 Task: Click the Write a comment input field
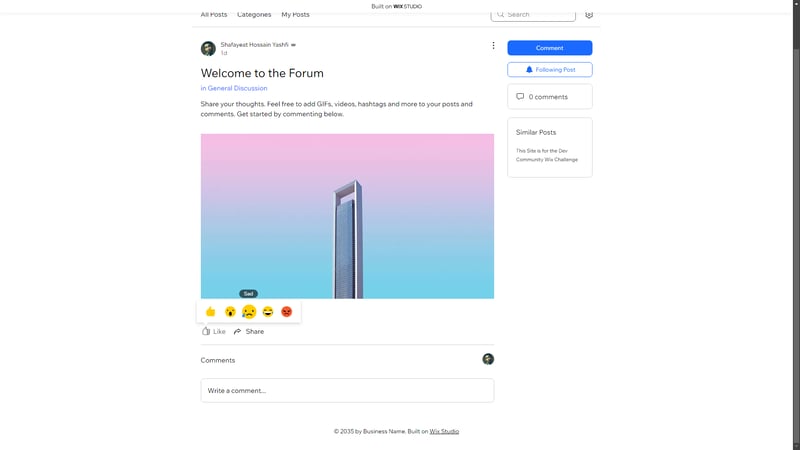347,390
